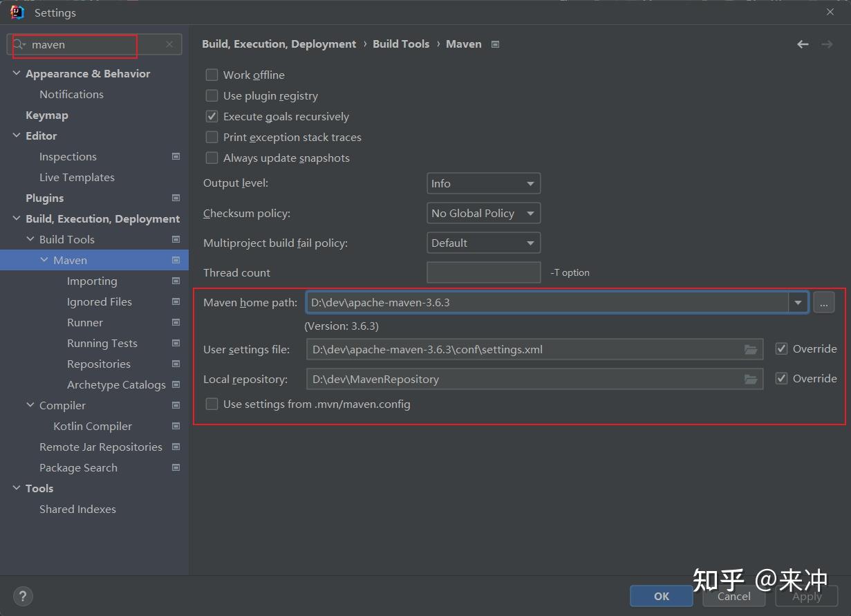
Task: Click project icon next to Ignored Files
Action: 176,301
